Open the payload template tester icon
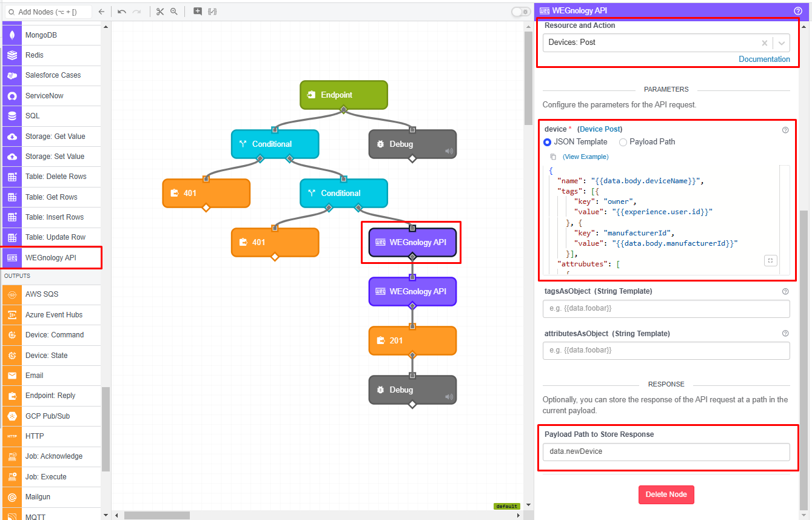Screen dimensions: 812x520 coord(212,12)
